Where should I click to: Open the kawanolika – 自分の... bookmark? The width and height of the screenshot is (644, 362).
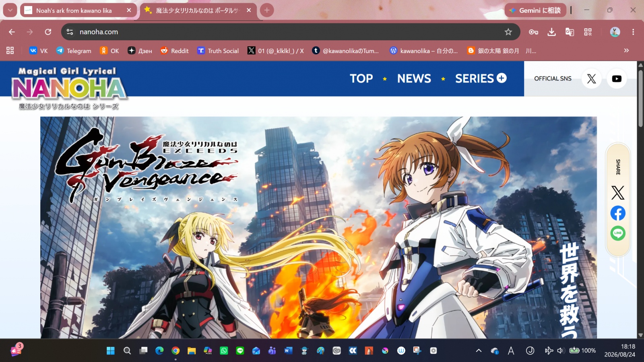tap(424, 51)
